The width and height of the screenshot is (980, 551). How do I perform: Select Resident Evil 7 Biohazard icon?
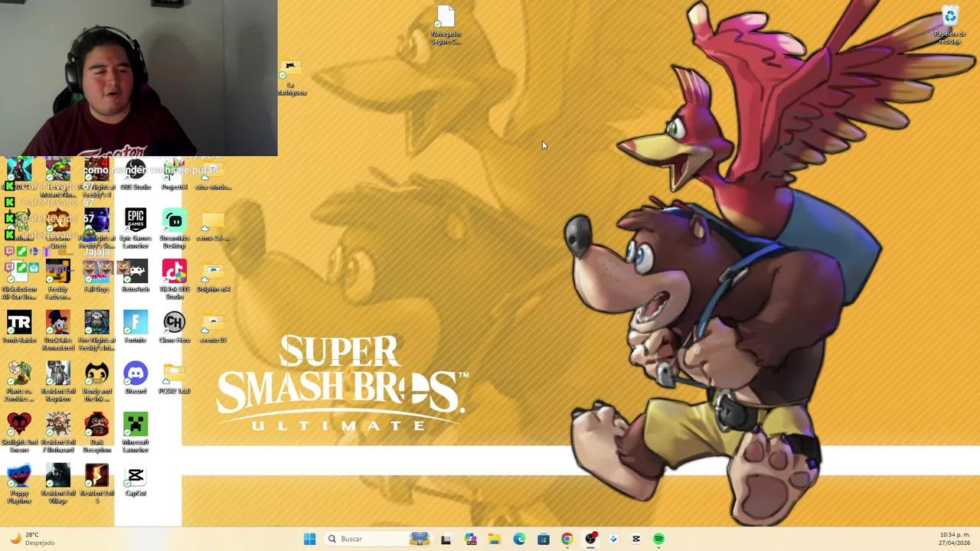[58, 433]
